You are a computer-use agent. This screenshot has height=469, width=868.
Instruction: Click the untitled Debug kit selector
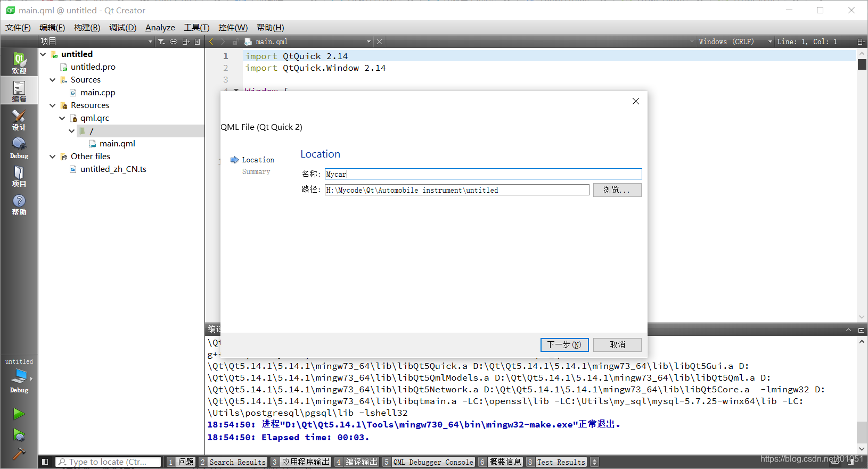point(19,376)
